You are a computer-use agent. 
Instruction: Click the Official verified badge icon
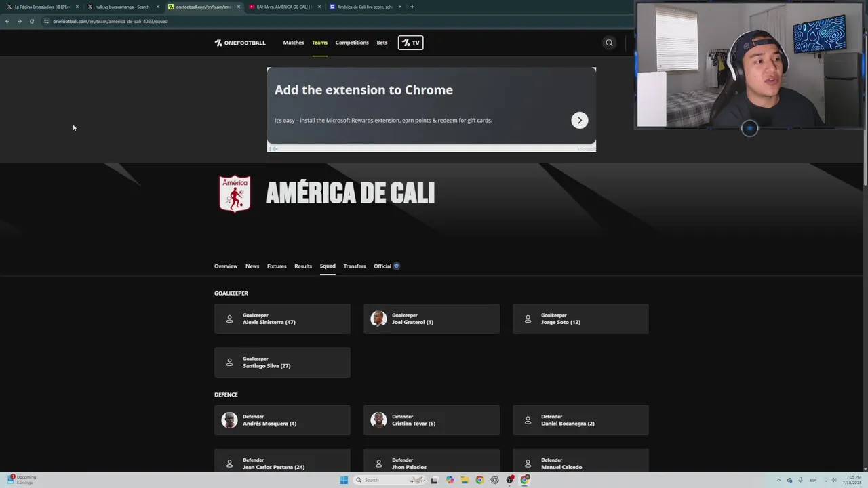[x=397, y=266]
